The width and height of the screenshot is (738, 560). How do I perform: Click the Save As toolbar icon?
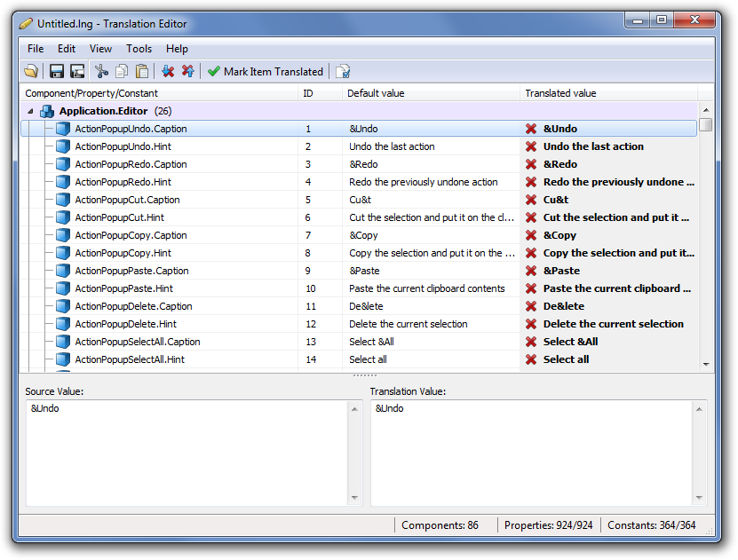(x=77, y=72)
